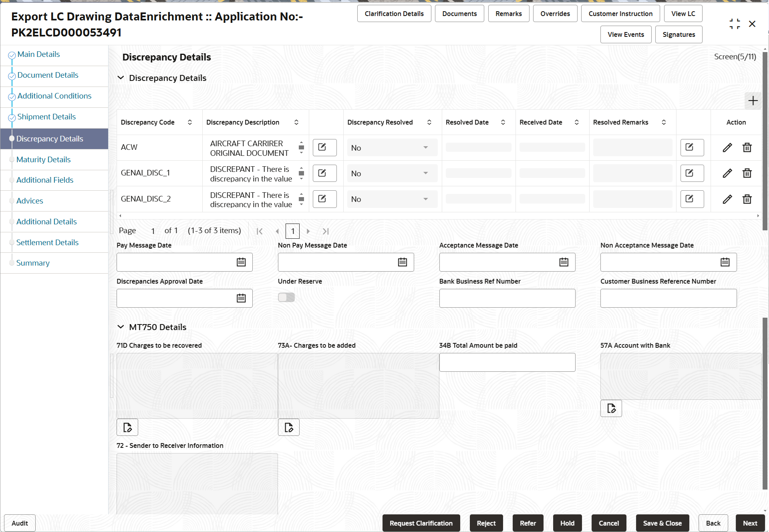Edit the ACW discrepancy row pencil icon
769x532 pixels.
(x=727, y=147)
